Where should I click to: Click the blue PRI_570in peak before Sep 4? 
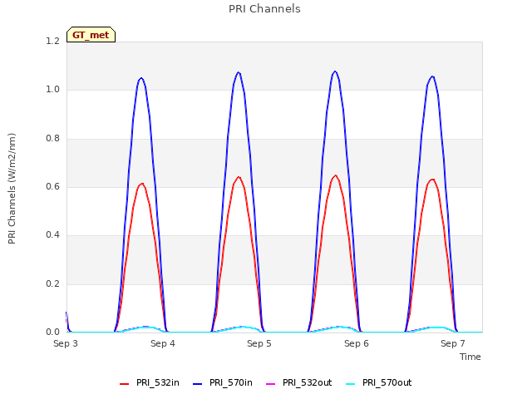pyautogui.click(x=141, y=78)
